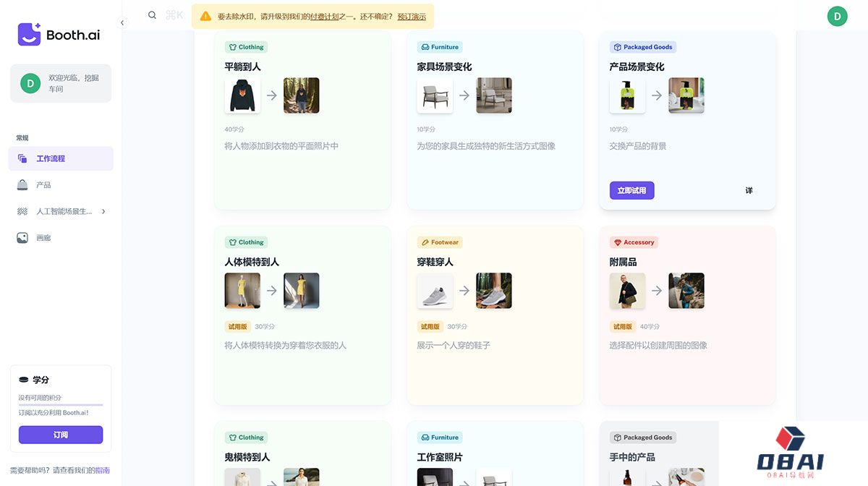
Task: Click the Clothing tag on 平躺到人 card
Action: click(x=246, y=47)
